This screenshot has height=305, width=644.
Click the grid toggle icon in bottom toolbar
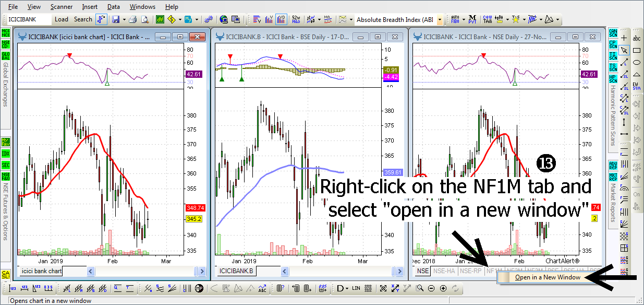[368, 288]
